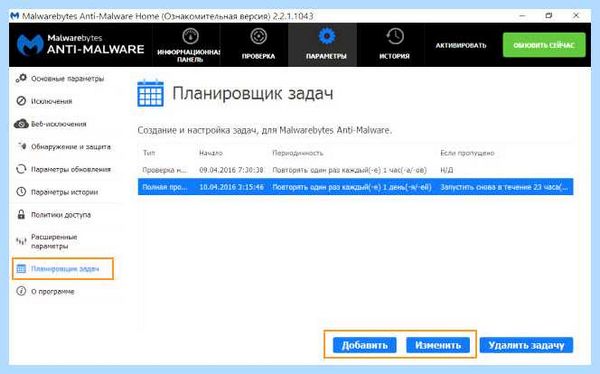Open Веб-исключения section
Viewport: 600px width, 374px height.
59,124
